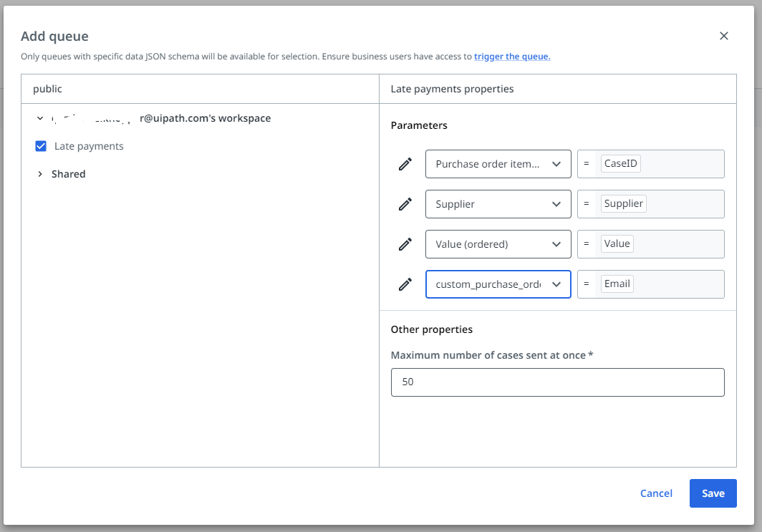This screenshot has height=532, width=762.
Task: Uncheck the Late payments checkbox
Action: 41,146
